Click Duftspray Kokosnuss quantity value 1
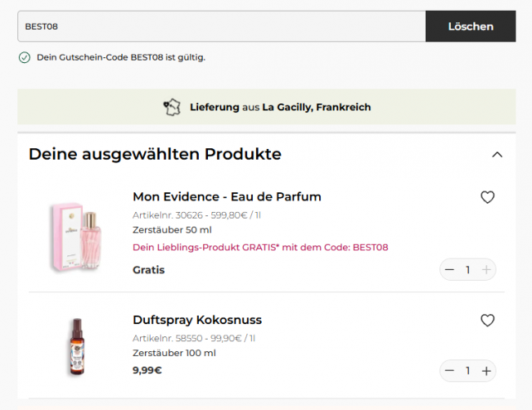This screenshot has width=532, height=410. point(468,371)
